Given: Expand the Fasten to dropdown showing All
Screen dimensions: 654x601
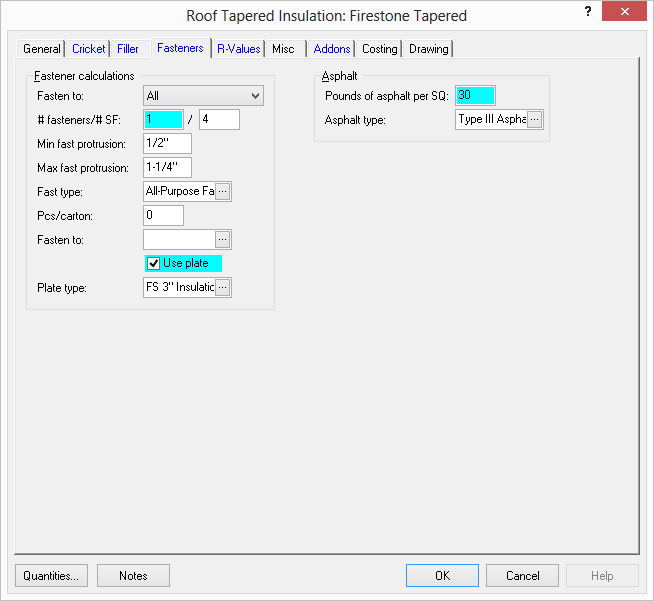Looking at the screenshot, I should [256, 96].
